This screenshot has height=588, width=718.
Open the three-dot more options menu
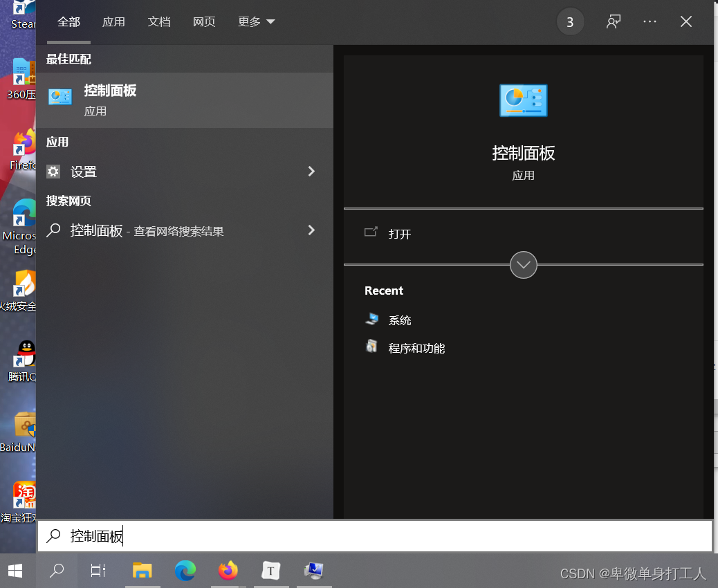click(650, 21)
